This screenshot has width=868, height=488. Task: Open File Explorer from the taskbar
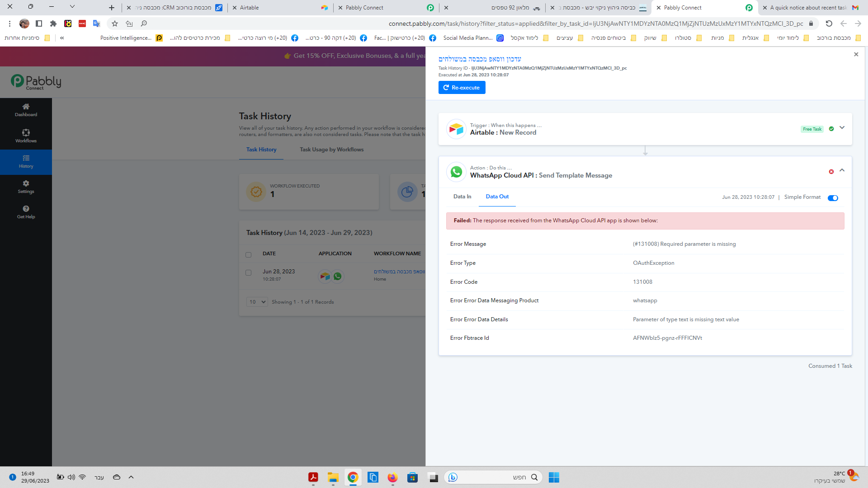click(x=333, y=477)
